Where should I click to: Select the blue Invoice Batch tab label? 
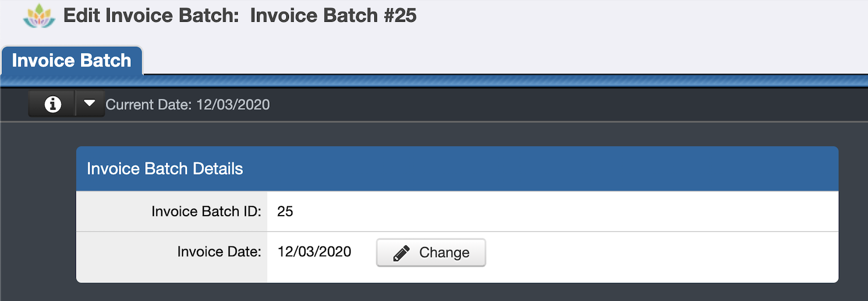point(72,60)
